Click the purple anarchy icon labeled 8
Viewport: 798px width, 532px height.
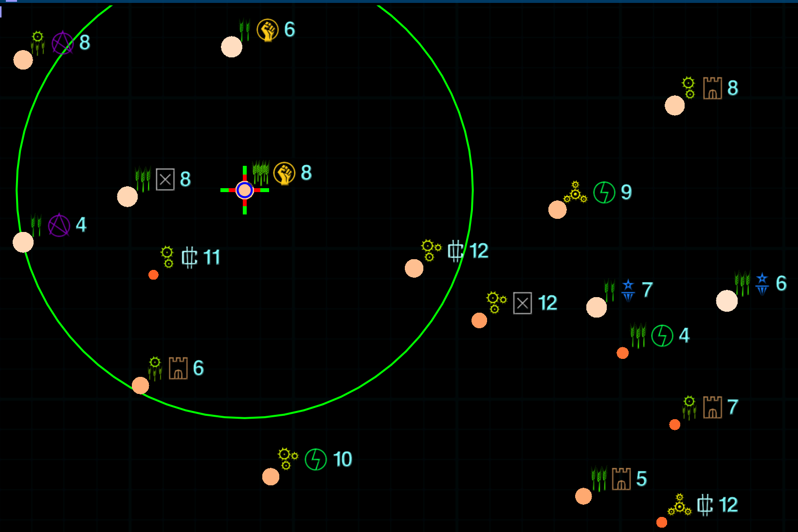pyautogui.click(x=62, y=43)
